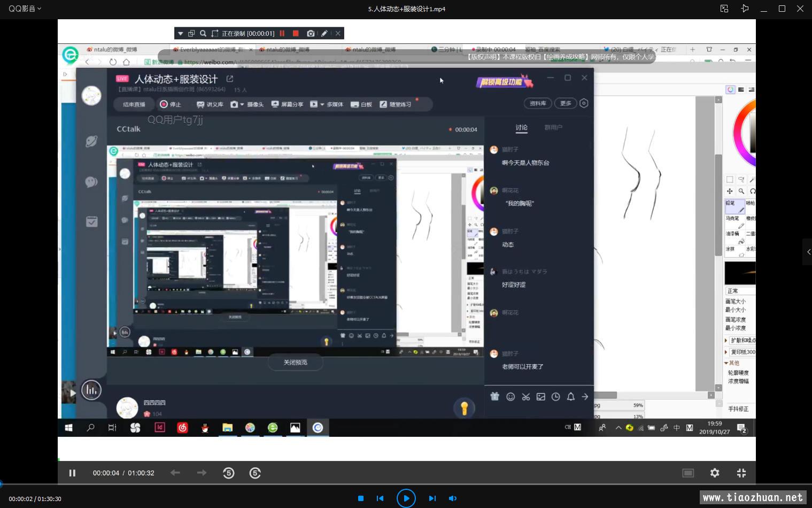
Task: Select the 讨论 tab
Action: point(521,128)
